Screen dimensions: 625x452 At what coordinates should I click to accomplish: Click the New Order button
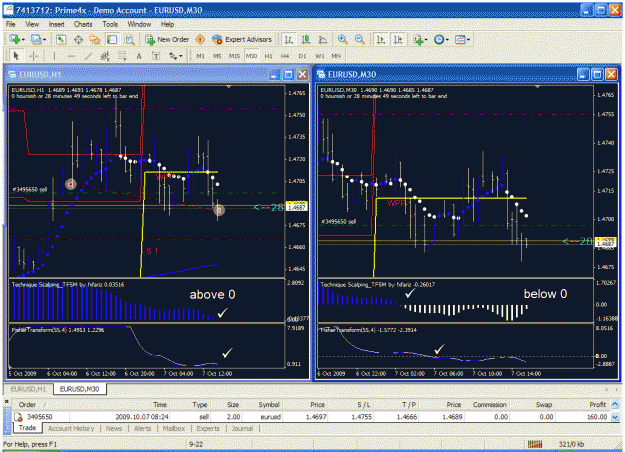click(167, 39)
